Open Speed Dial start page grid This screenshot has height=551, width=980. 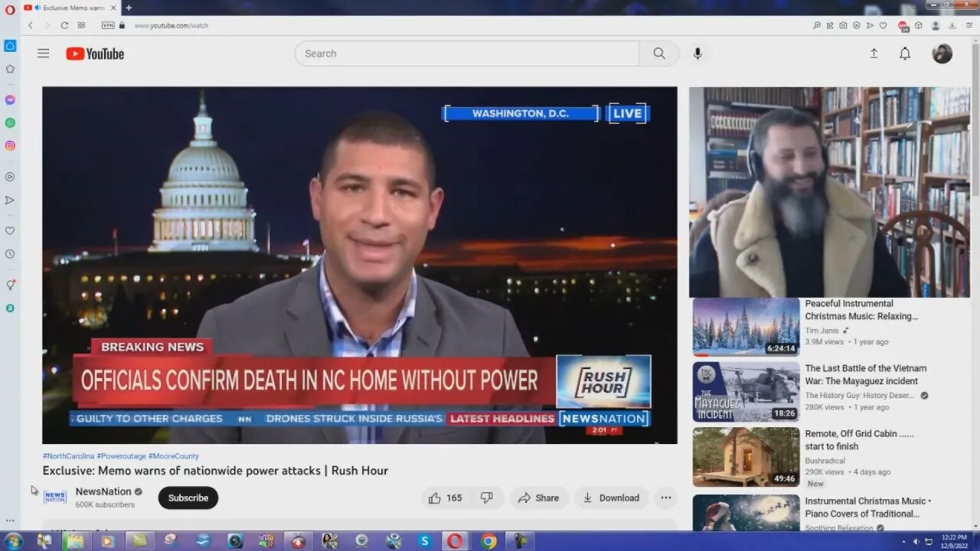pos(81,25)
